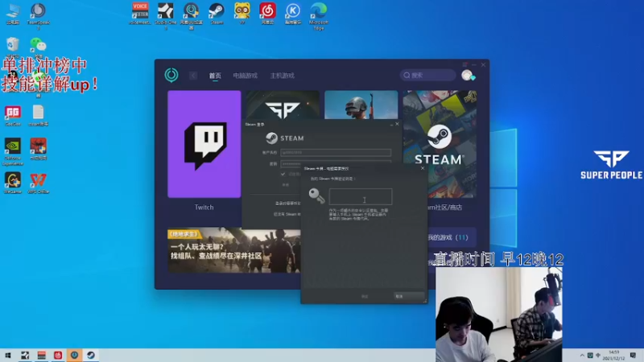Open the notification center icon
This screenshot has width=644, height=362.
point(633,355)
